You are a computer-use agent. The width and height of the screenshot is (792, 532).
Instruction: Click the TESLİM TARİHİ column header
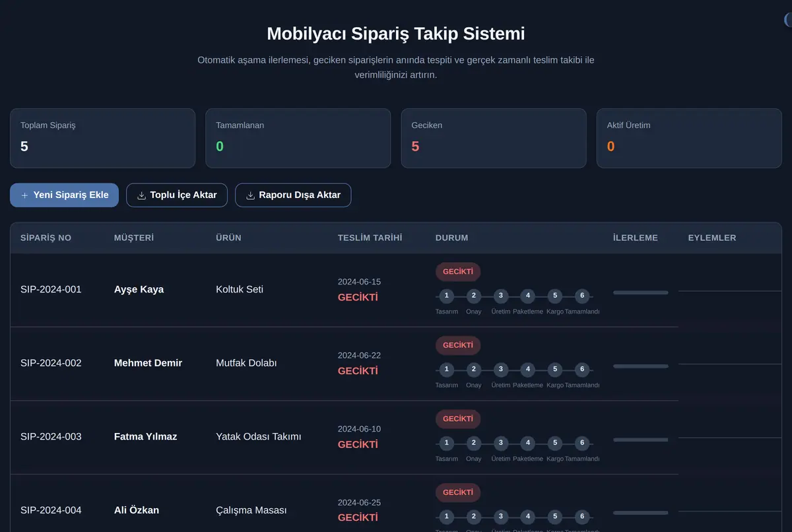(370, 238)
